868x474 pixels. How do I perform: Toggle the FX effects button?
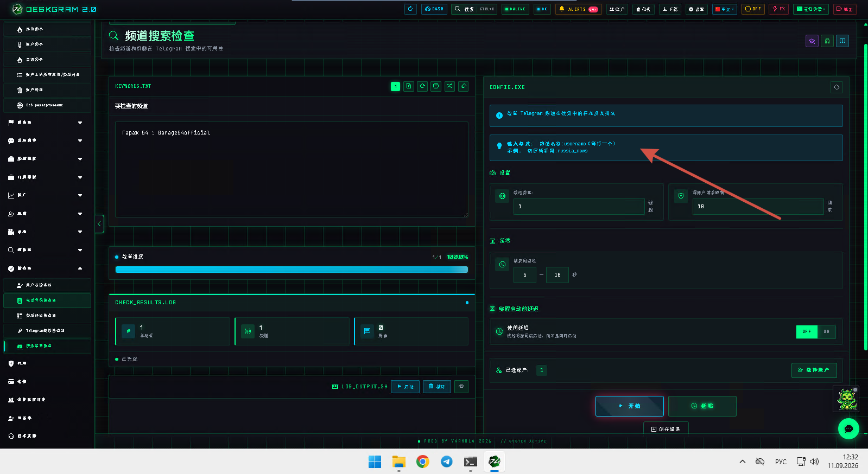778,9
